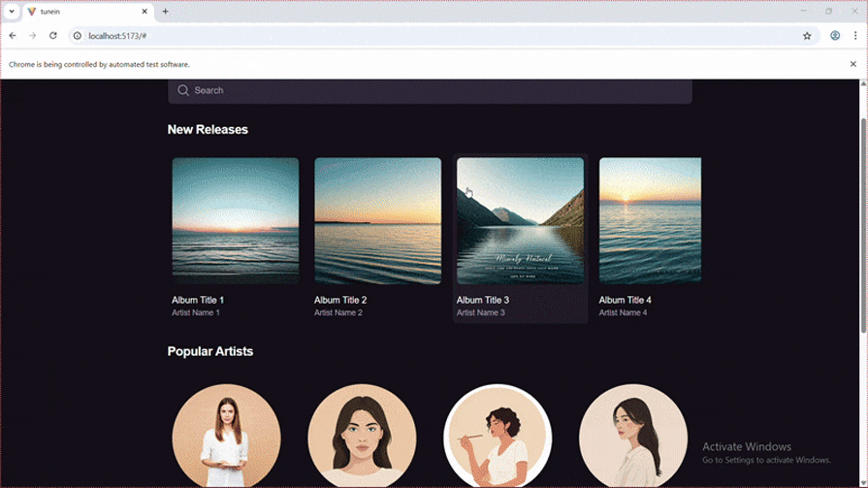Bookmark this page with star icon
The image size is (868, 488).
point(807,36)
